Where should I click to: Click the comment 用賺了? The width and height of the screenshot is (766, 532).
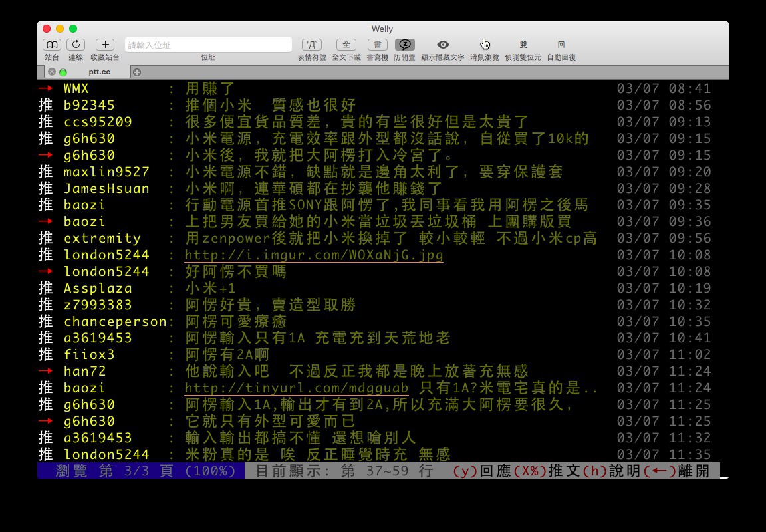pyautogui.click(x=211, y=89)
